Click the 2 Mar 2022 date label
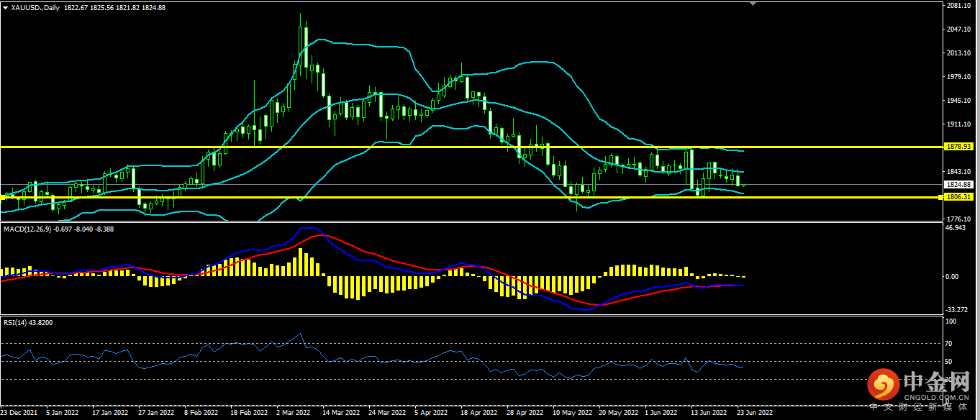 coord(294,414)
